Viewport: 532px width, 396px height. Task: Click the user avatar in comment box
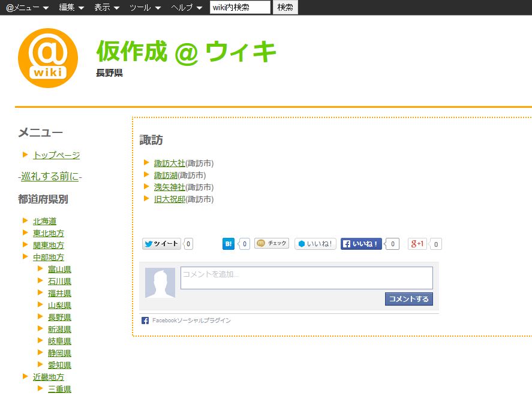click(x=160, y=283)
